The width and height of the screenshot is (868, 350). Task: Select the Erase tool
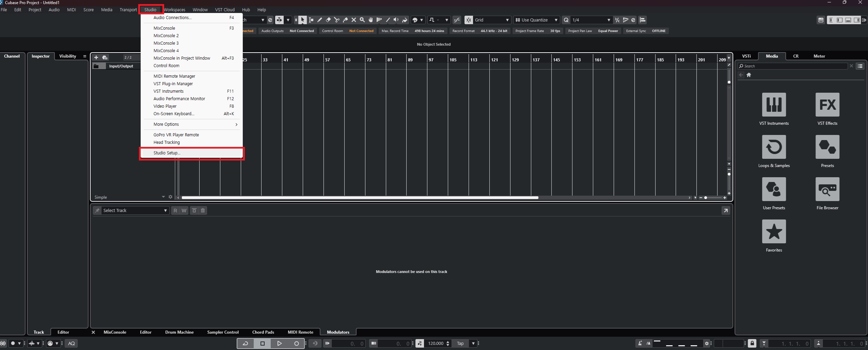click(328, 20)
